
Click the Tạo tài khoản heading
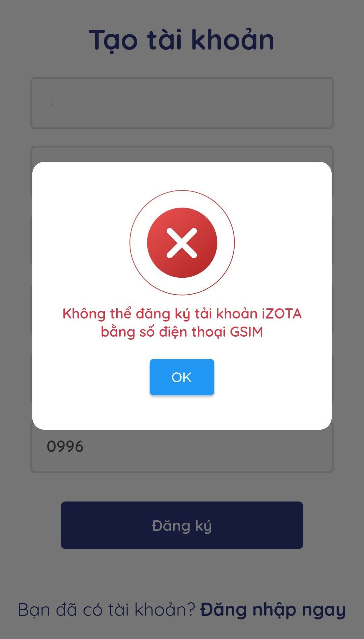[182, 40]
